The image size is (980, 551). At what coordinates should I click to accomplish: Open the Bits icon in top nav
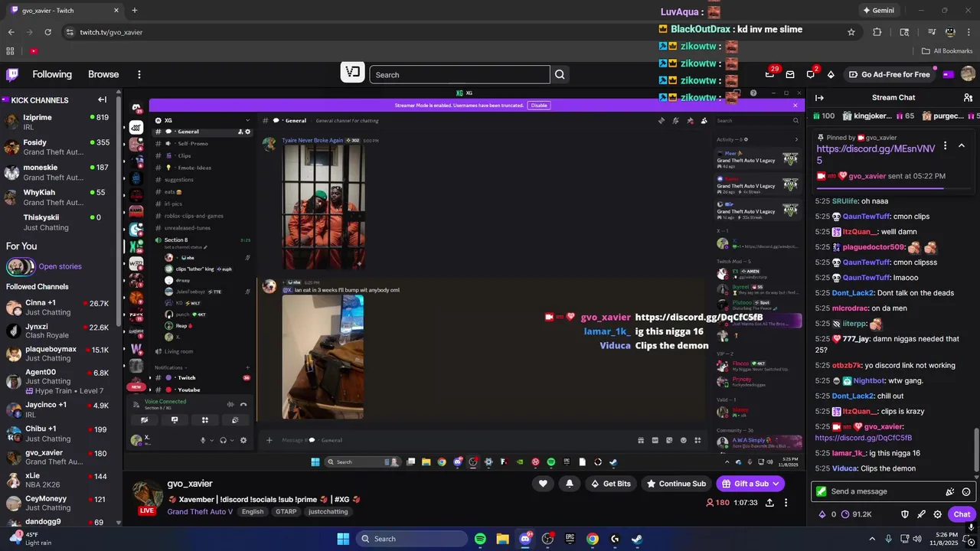(x=831, y=74)
